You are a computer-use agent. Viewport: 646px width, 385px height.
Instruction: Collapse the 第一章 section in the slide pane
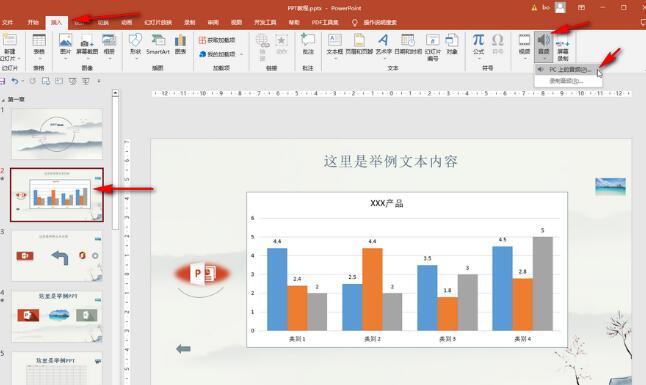click(x=3, y=100)
